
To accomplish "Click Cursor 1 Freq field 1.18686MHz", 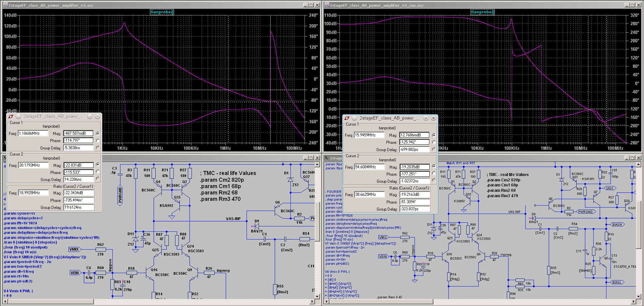I will point(33,133).
